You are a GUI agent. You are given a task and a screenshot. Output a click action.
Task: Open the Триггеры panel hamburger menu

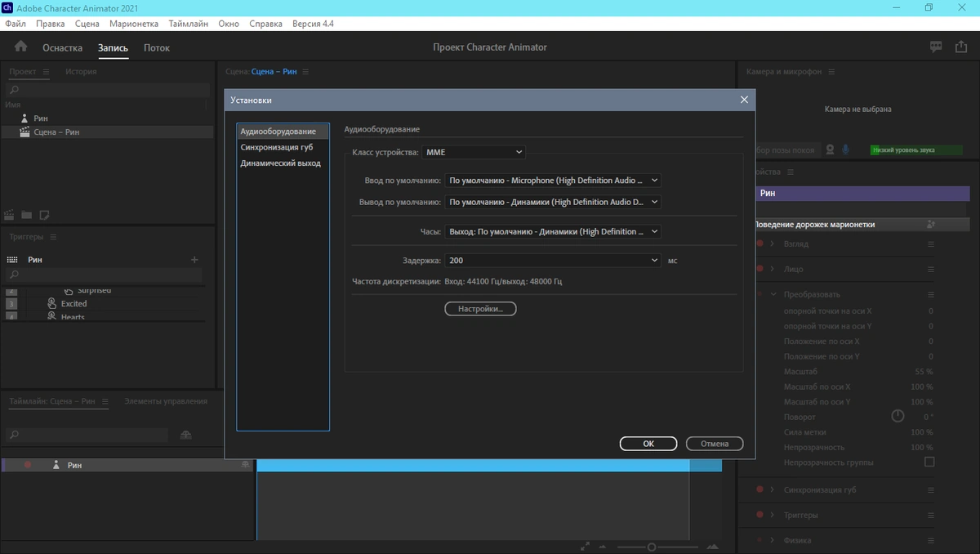tap(53, 237)
